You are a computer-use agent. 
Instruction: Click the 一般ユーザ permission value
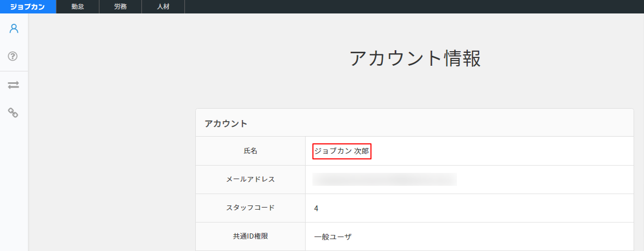coord(333,237)
